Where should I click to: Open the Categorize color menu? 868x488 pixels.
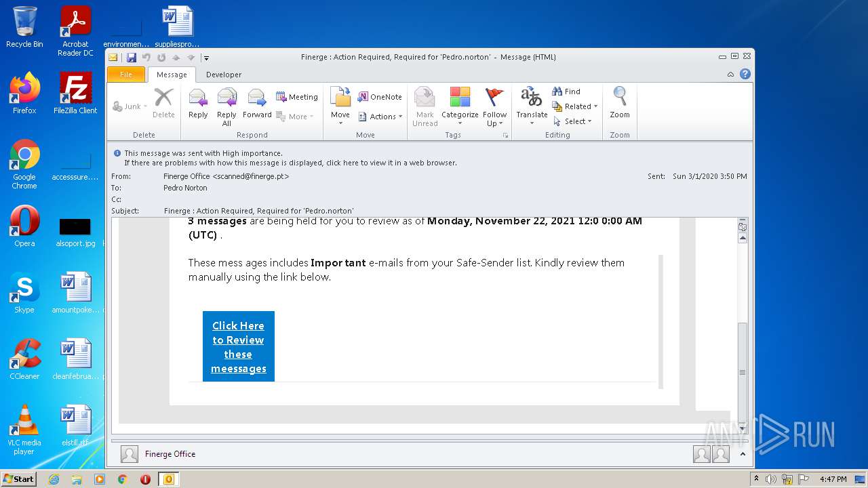point(460,107)
